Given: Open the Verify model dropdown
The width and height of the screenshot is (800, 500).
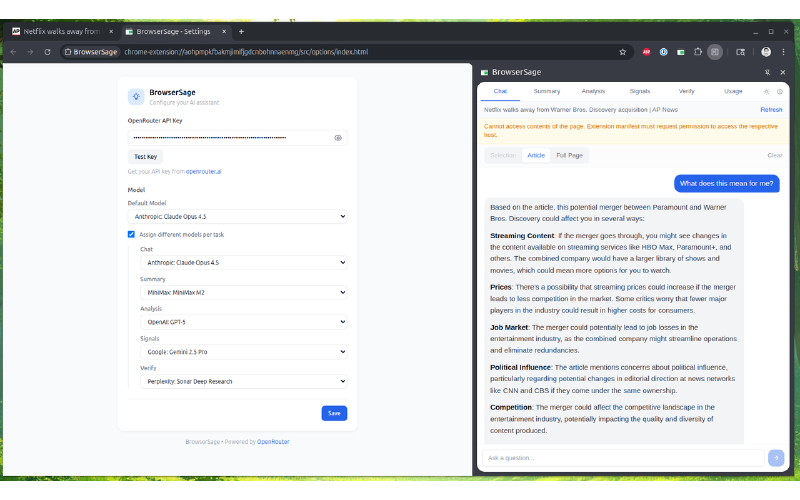Looking at the screenshot, I should (x=243, y=381).
